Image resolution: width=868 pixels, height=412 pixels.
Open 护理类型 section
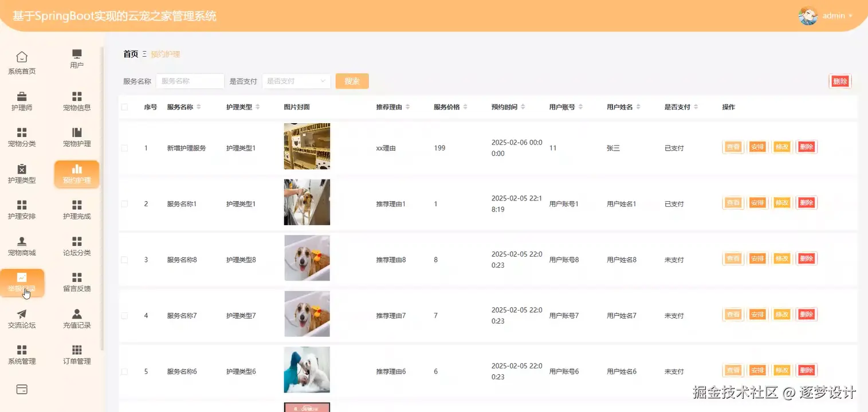(22, 174)
